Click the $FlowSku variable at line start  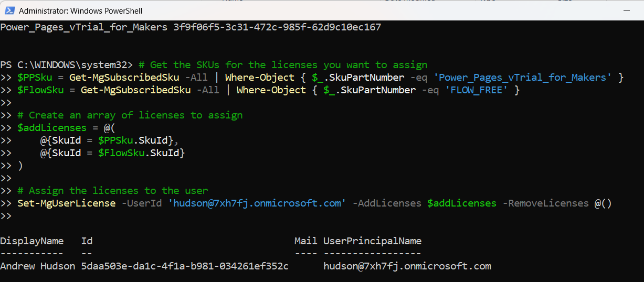point(40,90)
